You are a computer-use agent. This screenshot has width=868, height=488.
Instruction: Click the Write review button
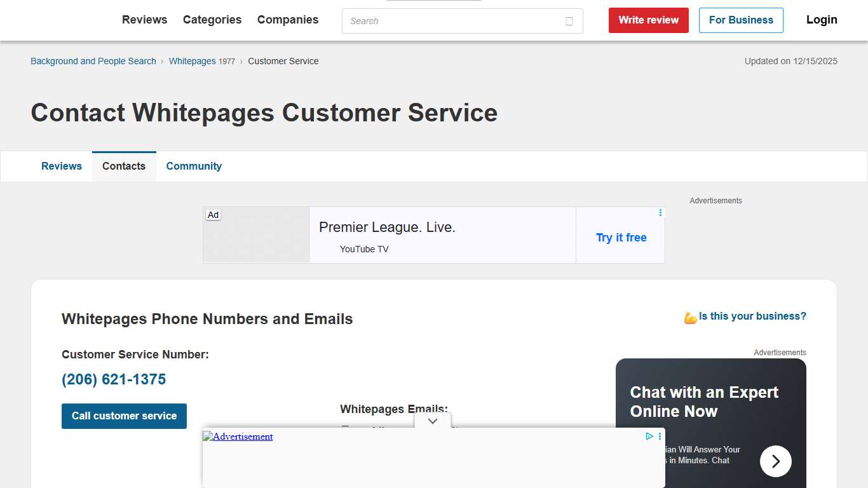(x=648, y=20)
